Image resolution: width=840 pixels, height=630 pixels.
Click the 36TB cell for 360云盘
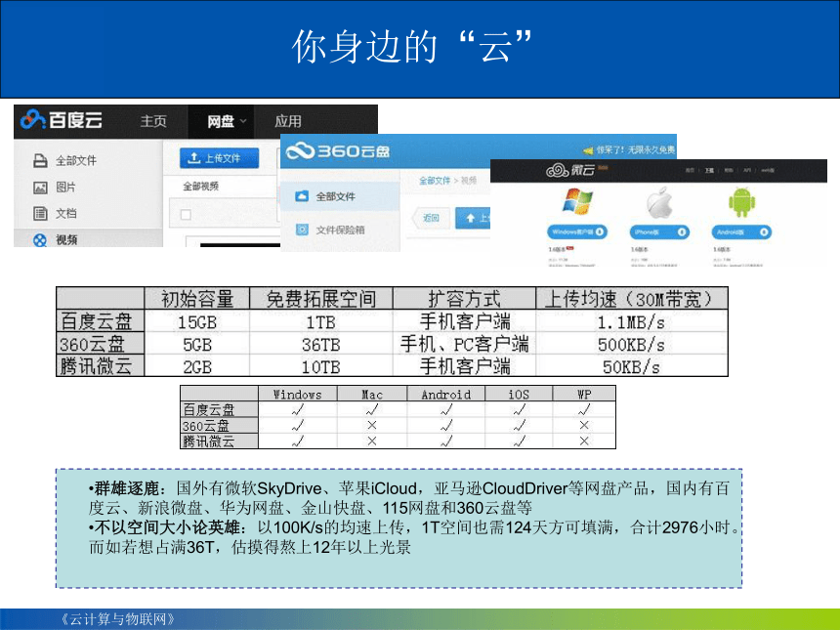click(321, 344)
